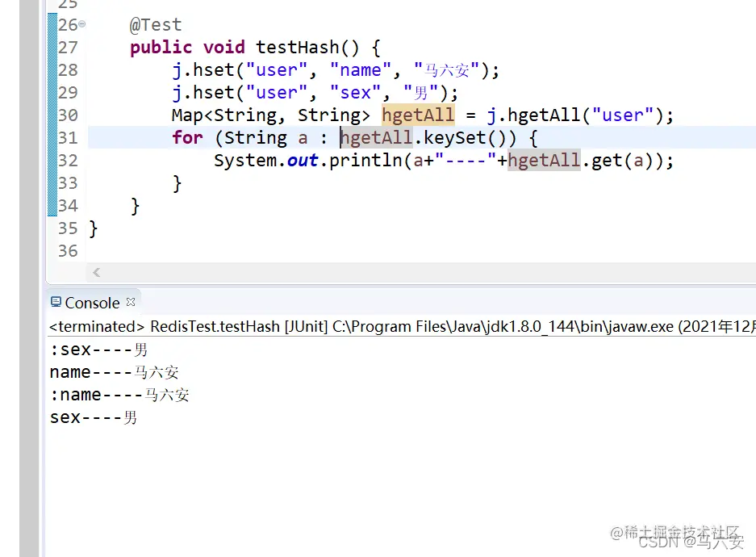Open the Console tab
The width and height of the screenshot is (756, 557).
(x=92, y=303)
